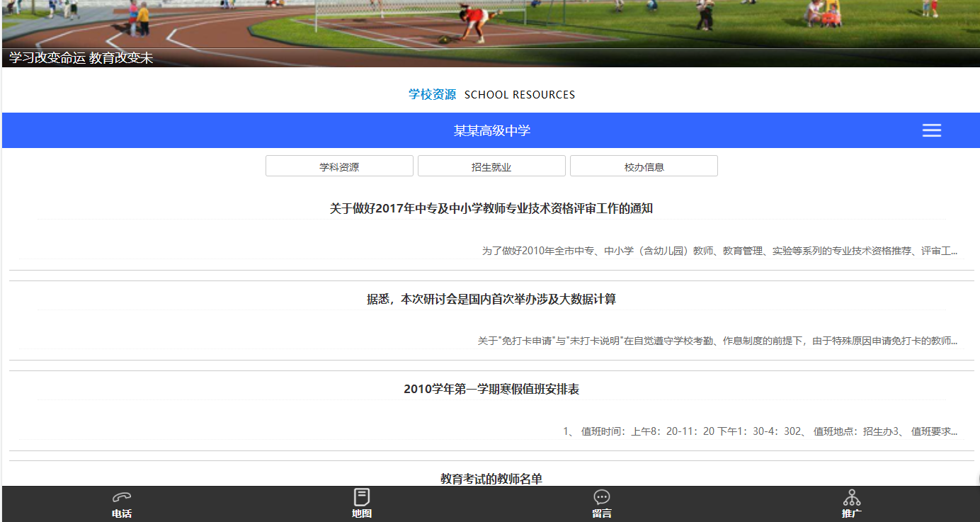
Task: Select the 校办信息 tab
Action: click(644, 166)
